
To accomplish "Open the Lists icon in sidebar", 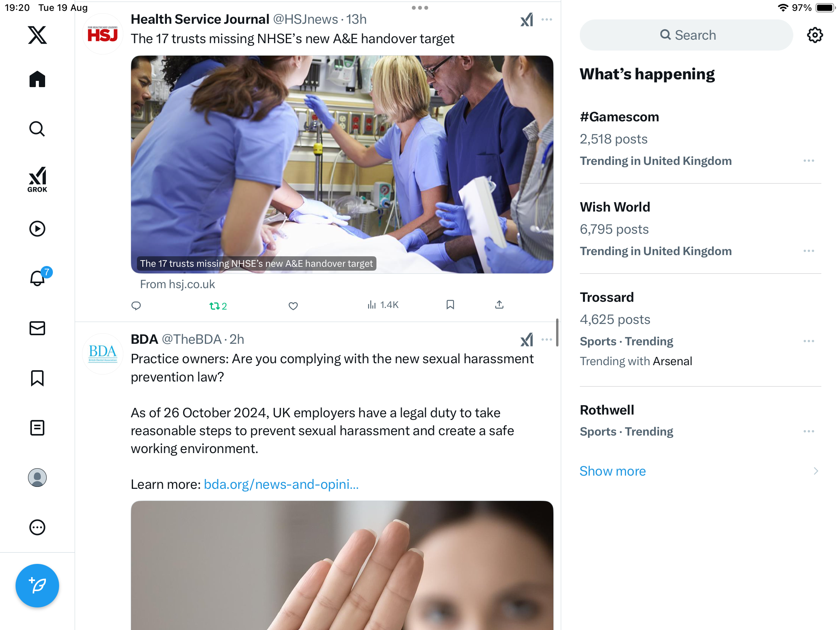I will [x=37, y=428].
